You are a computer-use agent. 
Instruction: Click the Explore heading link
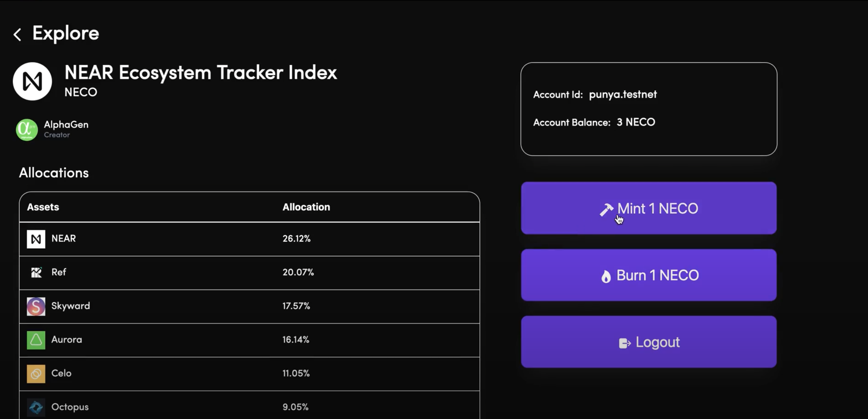coord(66,33)
